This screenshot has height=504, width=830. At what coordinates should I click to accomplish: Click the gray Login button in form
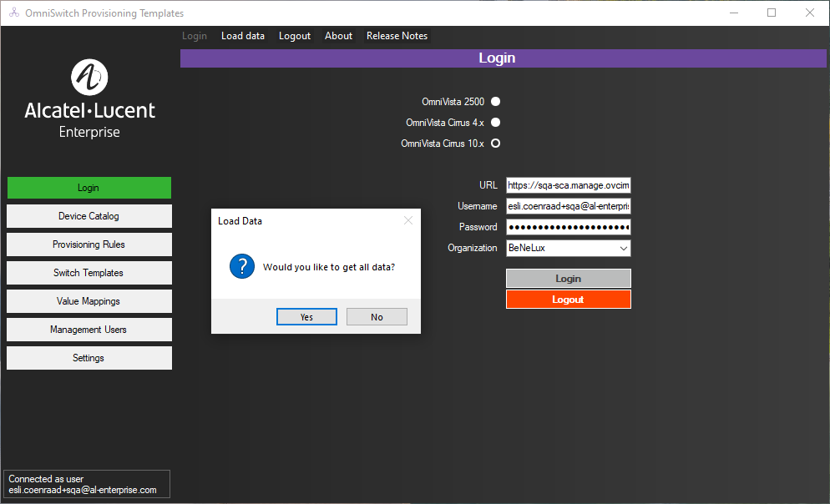[568, 279]
